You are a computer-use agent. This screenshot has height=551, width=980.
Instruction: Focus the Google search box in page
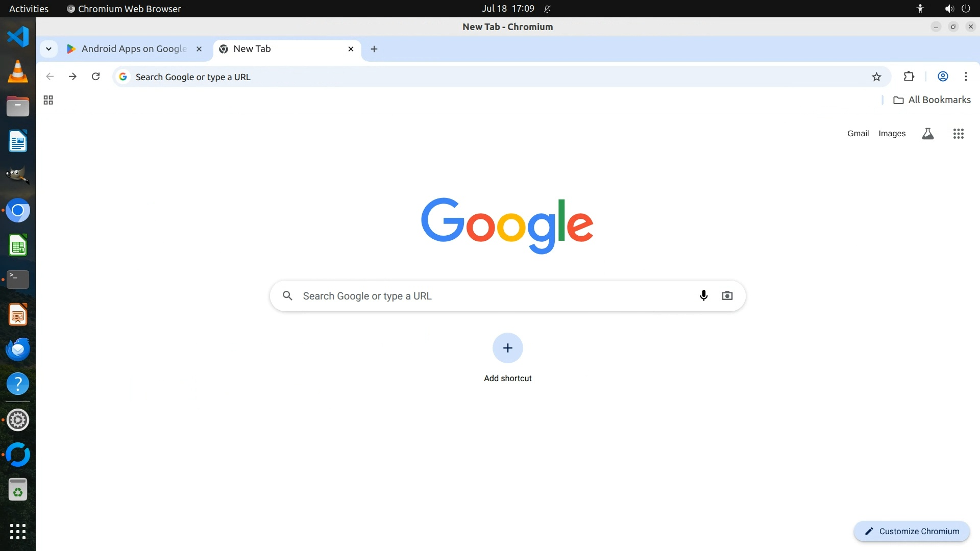[490, 296]
